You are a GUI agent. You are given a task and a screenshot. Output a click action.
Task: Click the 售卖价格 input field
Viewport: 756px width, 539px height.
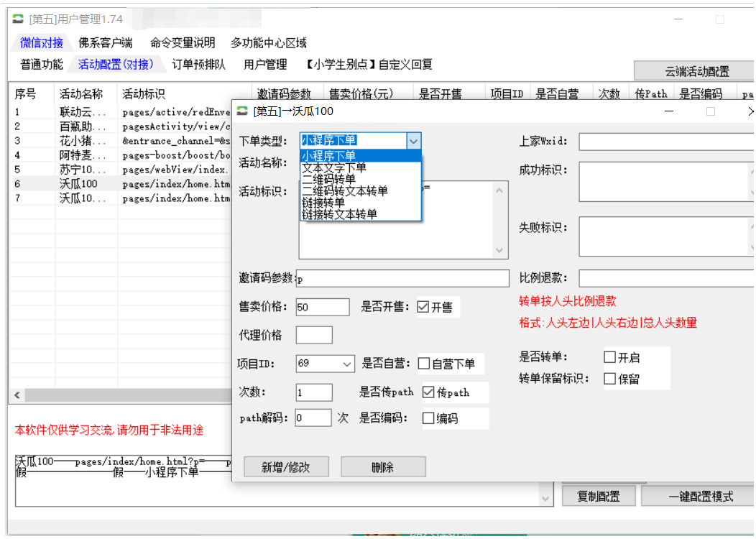[322, 308]
